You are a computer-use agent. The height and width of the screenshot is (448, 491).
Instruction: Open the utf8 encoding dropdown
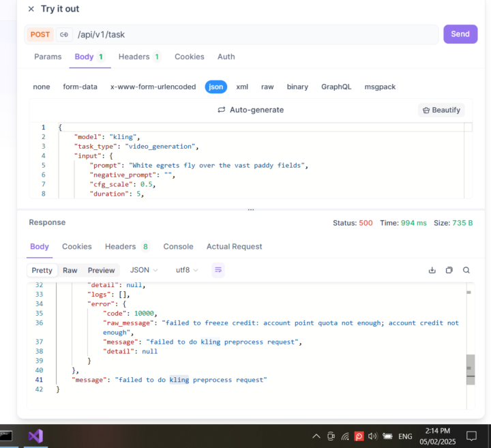pyautogui.click(x=187, y=270)
